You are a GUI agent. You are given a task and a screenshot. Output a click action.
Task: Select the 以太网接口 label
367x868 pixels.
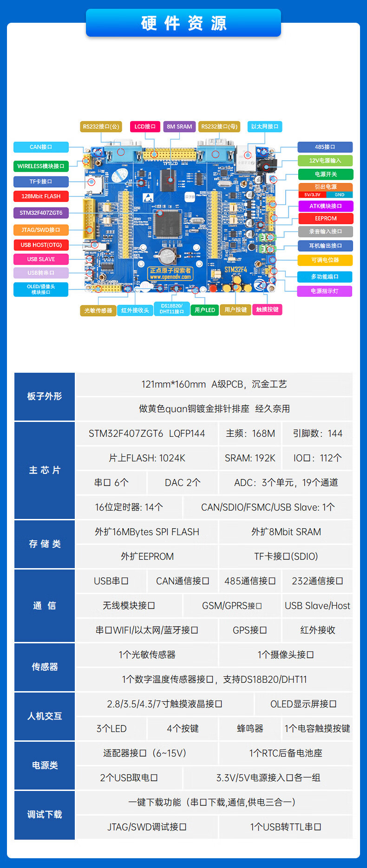pyautogui.click(x=264, y=127)
